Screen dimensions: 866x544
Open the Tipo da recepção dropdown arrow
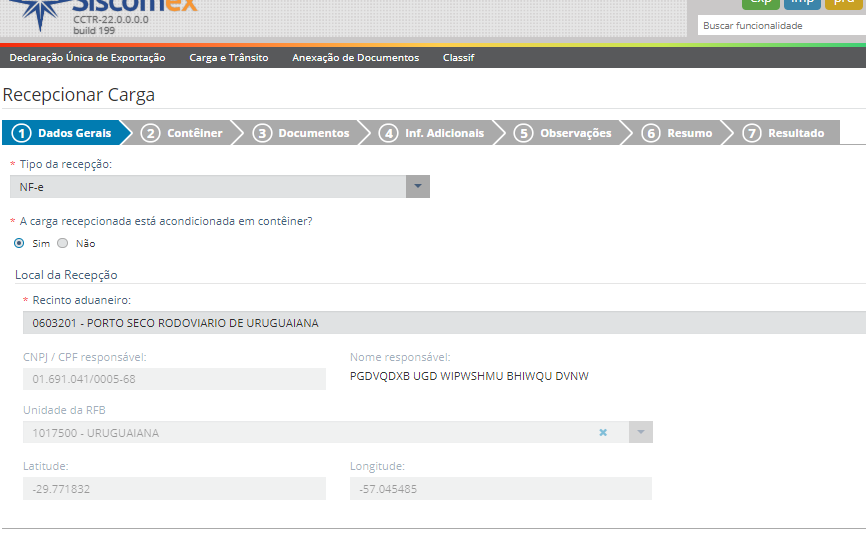(418, 187)
